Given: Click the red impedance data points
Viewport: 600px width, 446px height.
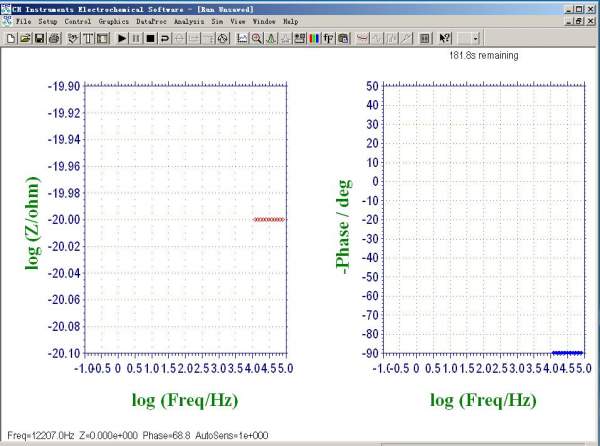Looking at the screenshot, I should [269, 220].
